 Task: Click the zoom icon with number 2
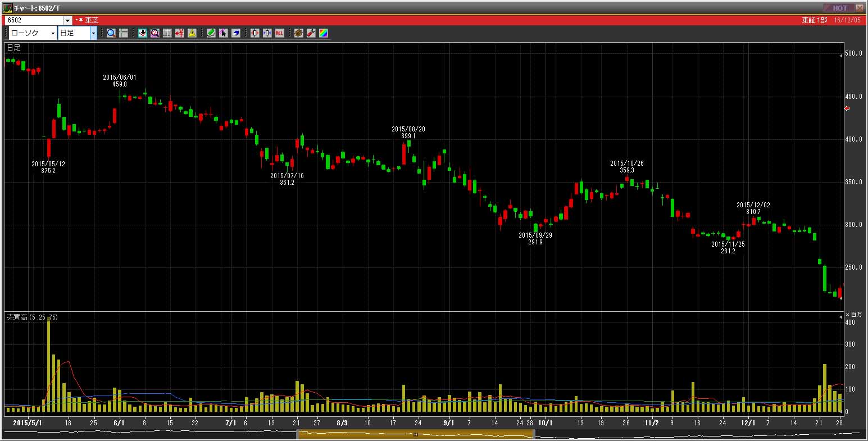click(154, 33)
